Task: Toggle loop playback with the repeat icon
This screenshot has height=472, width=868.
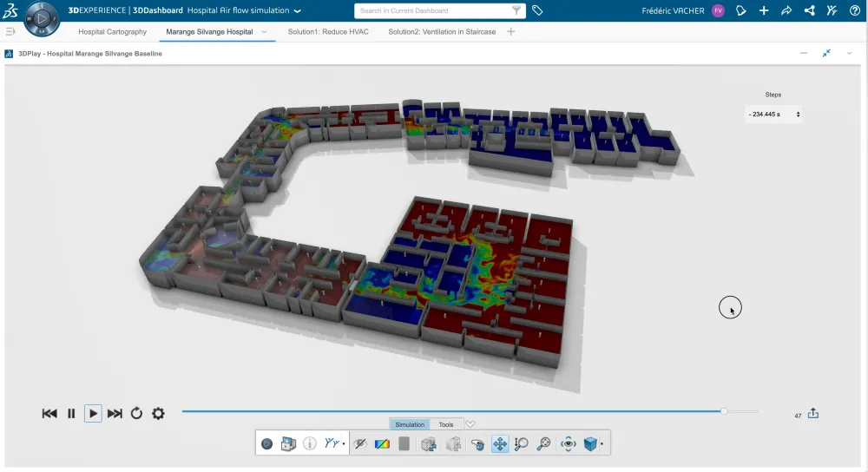Action: 136,414
